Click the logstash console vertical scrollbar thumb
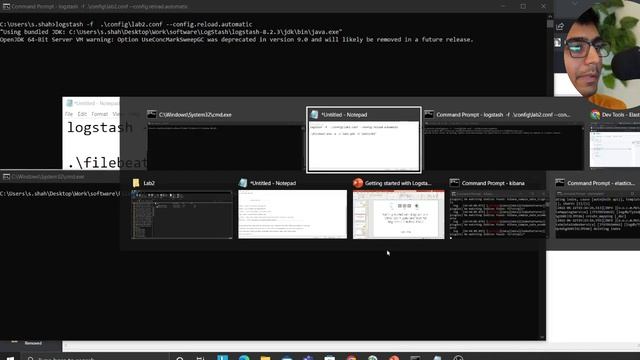 pos(550,24)
